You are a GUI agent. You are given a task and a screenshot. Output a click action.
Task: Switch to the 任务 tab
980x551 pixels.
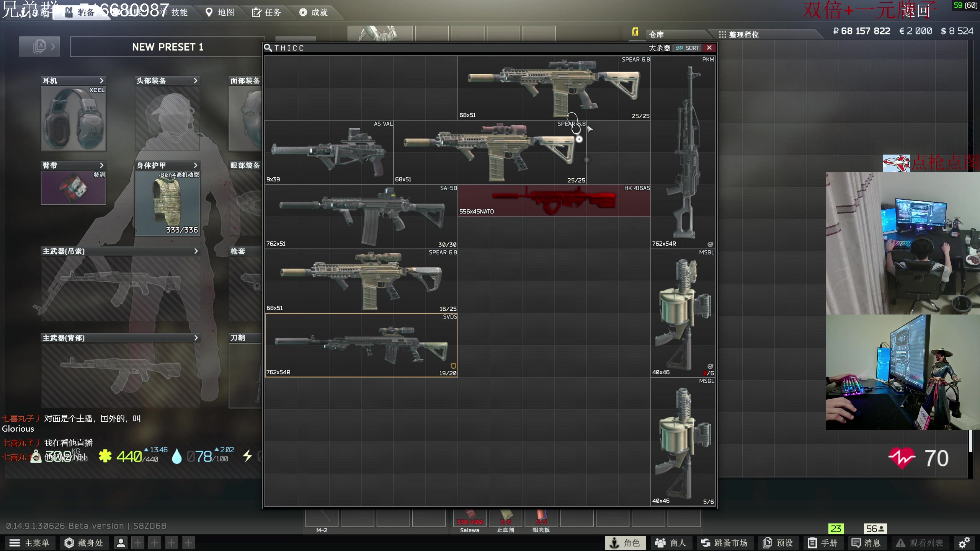[267, 12]
